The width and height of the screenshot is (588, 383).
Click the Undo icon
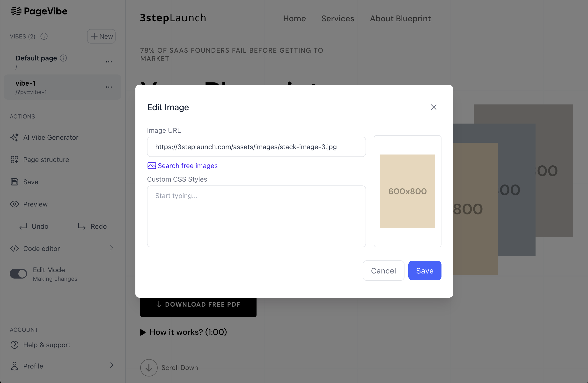pos(22,226)
